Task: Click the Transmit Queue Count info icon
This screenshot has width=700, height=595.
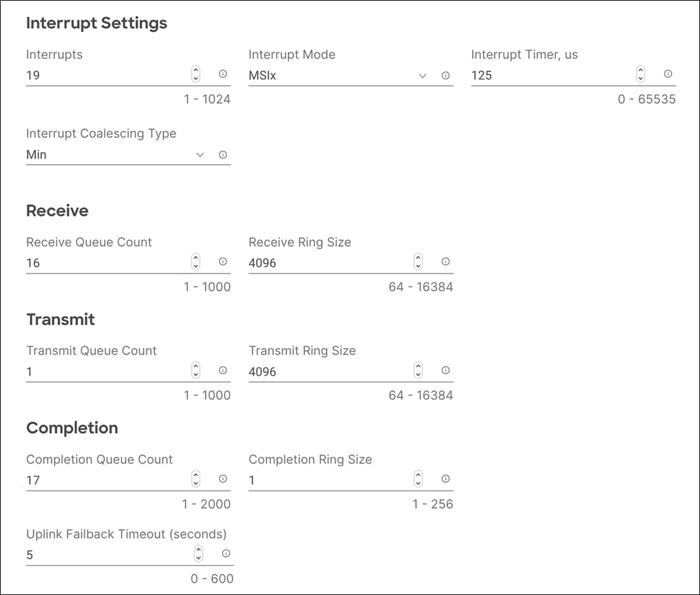Action: [223, 370]
